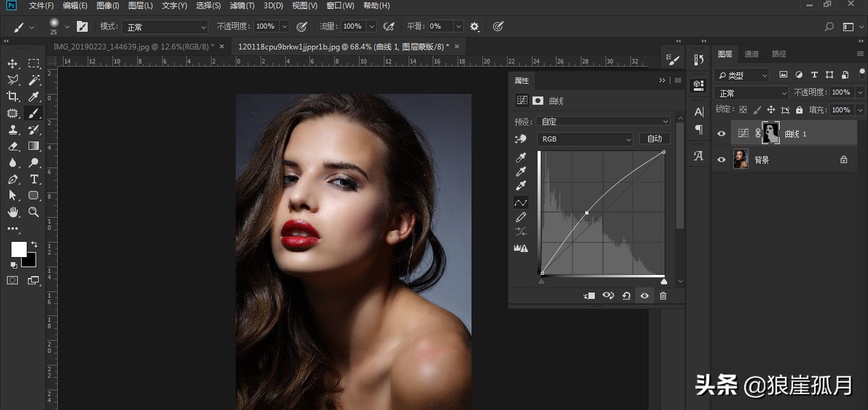
Task: Swap foreground and background colors
Action: [34, 244]
